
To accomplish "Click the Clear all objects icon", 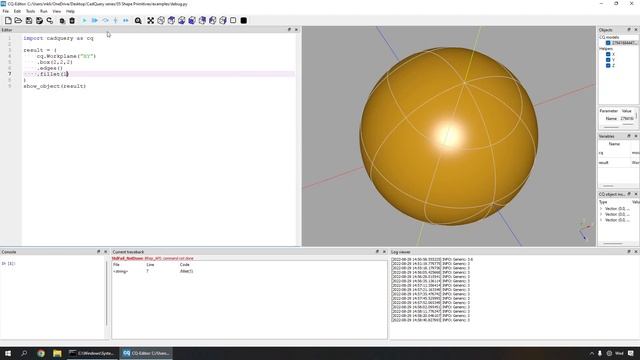I will pos(62,20).
